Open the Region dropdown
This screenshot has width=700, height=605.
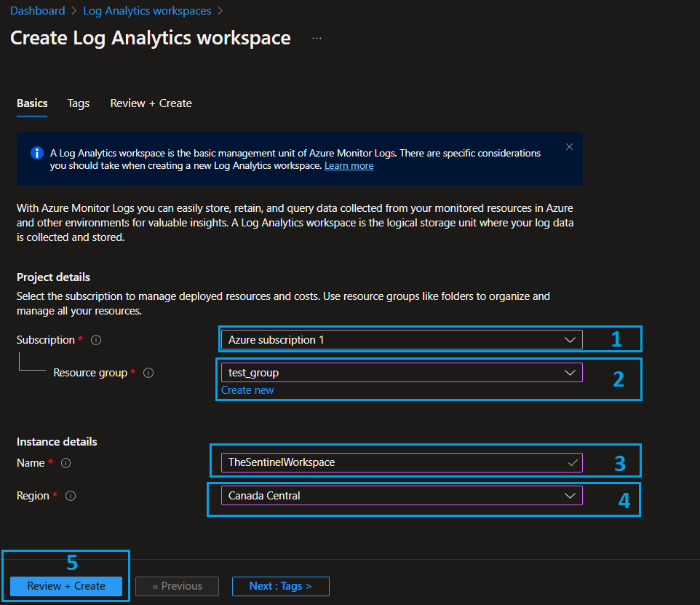(x=402, y=496)
